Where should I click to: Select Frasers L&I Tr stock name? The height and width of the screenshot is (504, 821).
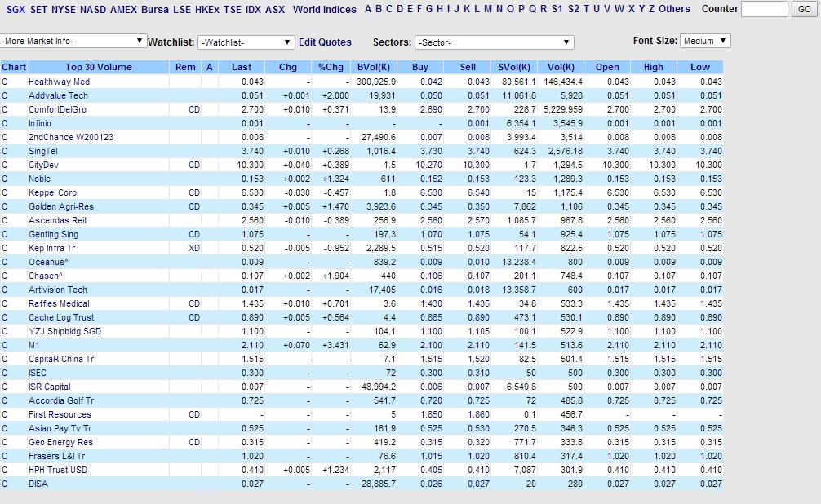click(56, 457)
